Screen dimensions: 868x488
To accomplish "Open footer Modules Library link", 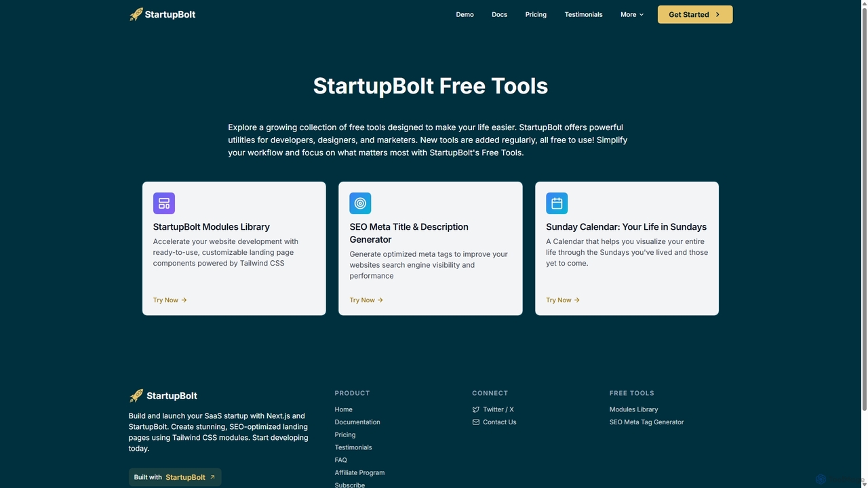I will click(633, 409).
